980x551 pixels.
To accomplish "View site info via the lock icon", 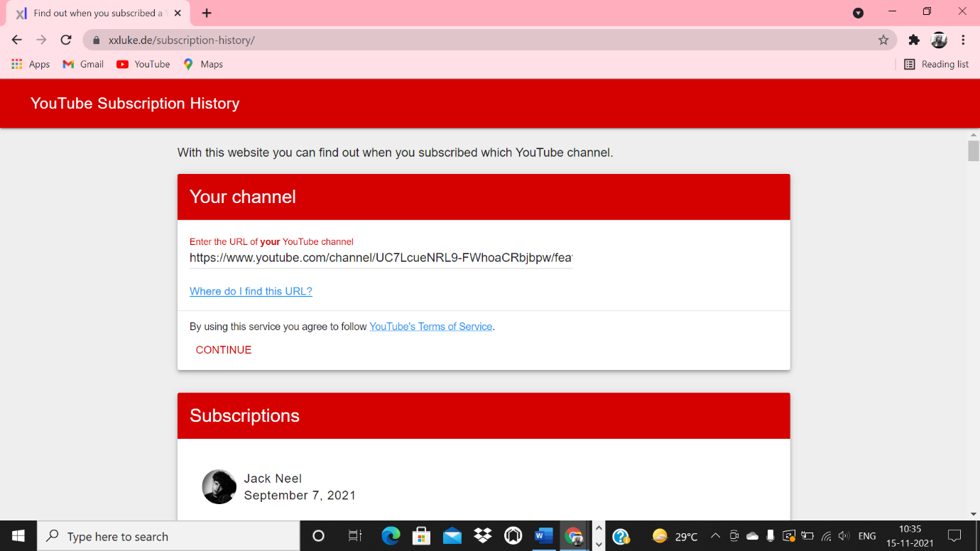I will click(x=97, y=40).
